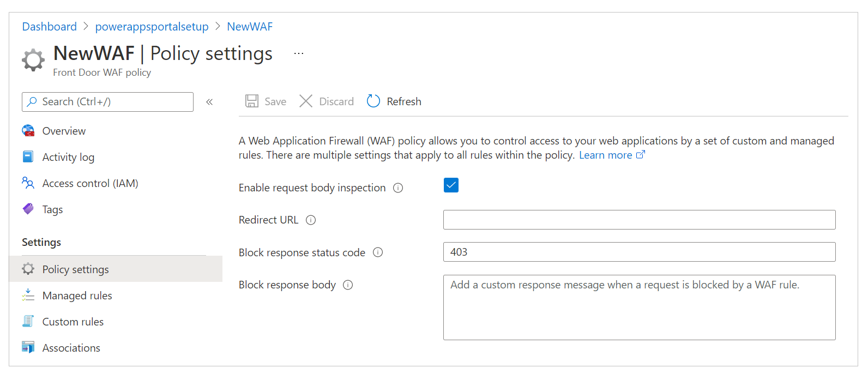Click info icon beside Block response status code
This screenshot has width=868, height=380.
[378, 252]
